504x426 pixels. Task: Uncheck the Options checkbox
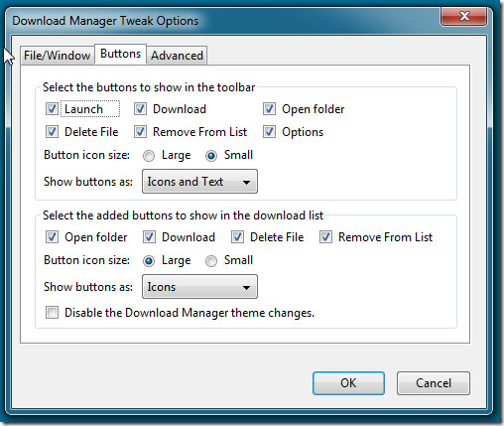point(269,132)
